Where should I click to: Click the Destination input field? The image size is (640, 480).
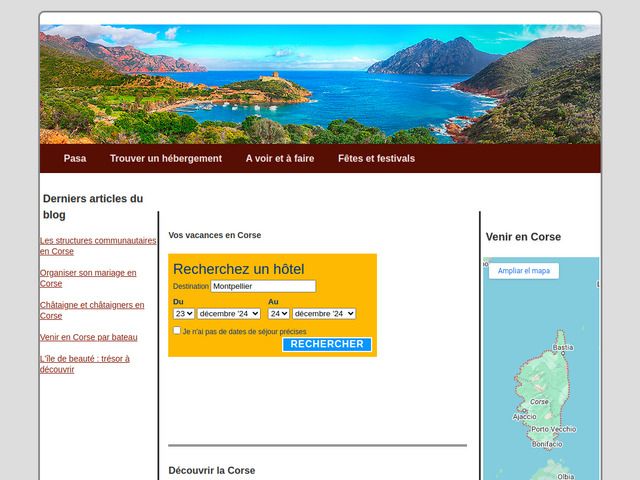coord(263,286)
